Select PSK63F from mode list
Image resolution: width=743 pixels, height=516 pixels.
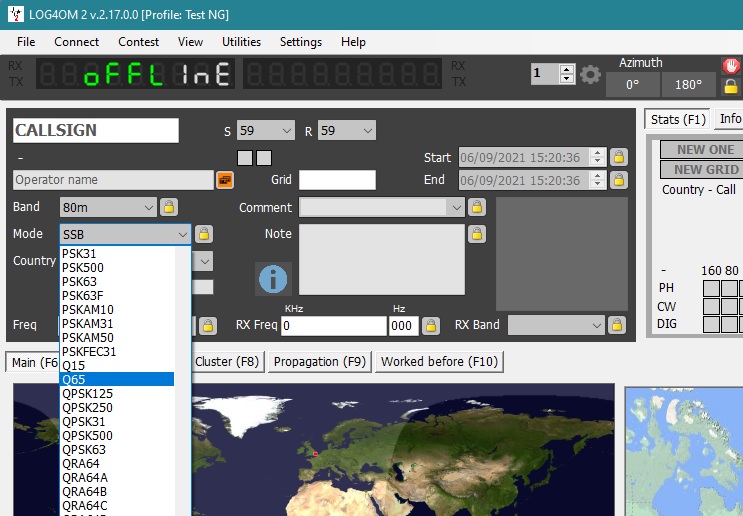point(118,295)
